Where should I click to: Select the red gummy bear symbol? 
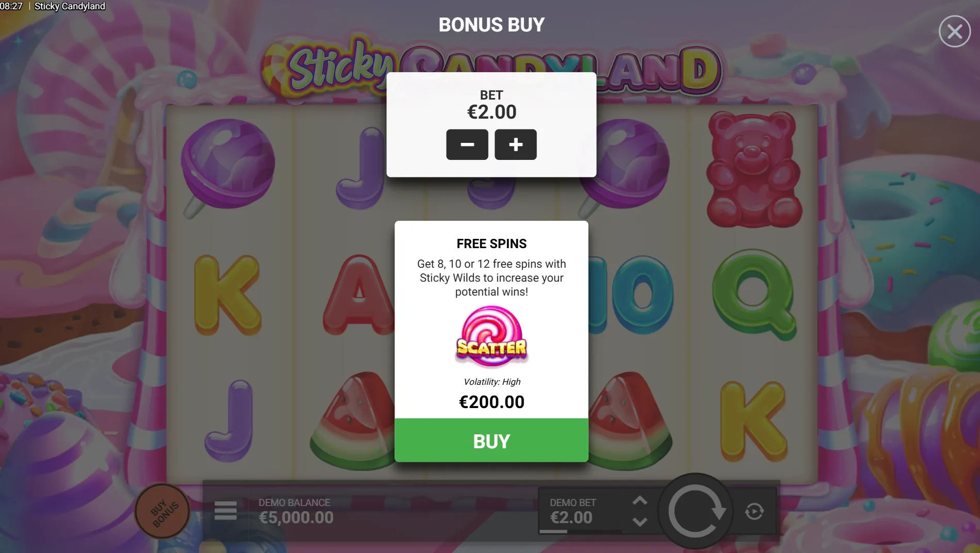[x=753, y=170]
